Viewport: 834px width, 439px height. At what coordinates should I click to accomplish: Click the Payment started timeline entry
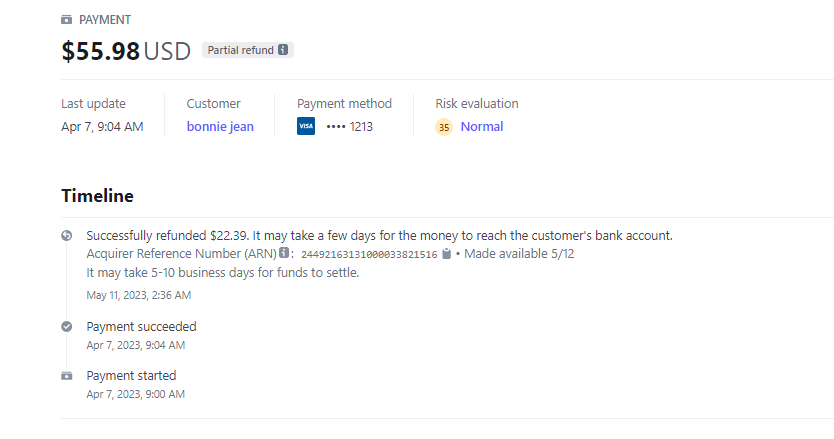click(x=131, y=376)
